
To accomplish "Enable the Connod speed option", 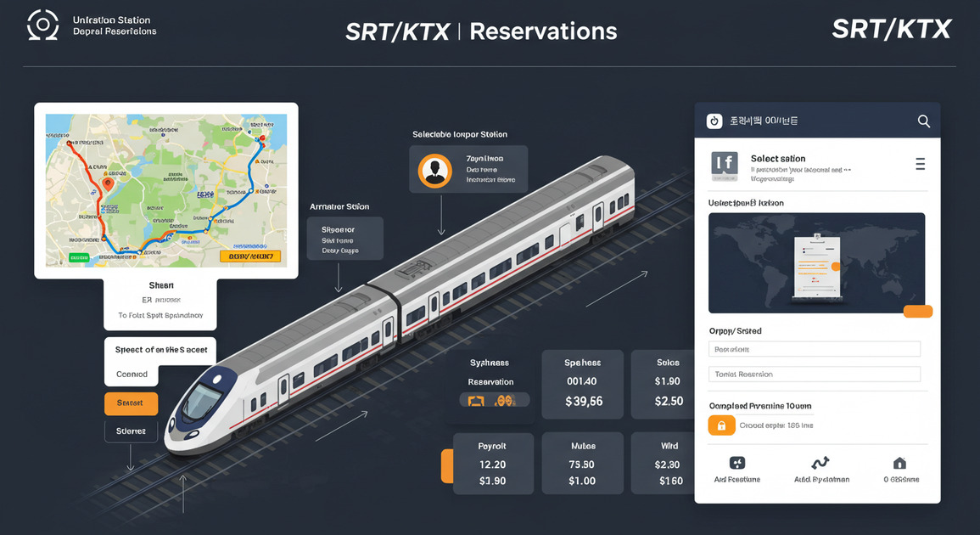I will click(131, 374).
